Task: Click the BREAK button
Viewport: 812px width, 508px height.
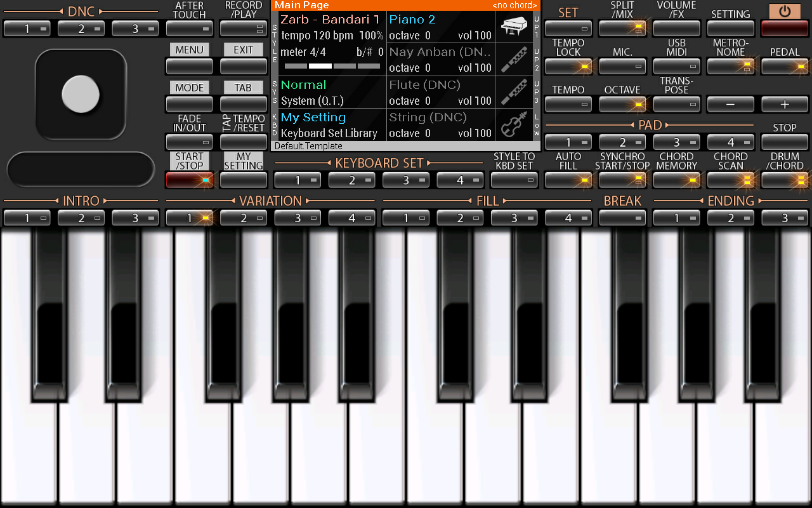Action: coord(622,218)
